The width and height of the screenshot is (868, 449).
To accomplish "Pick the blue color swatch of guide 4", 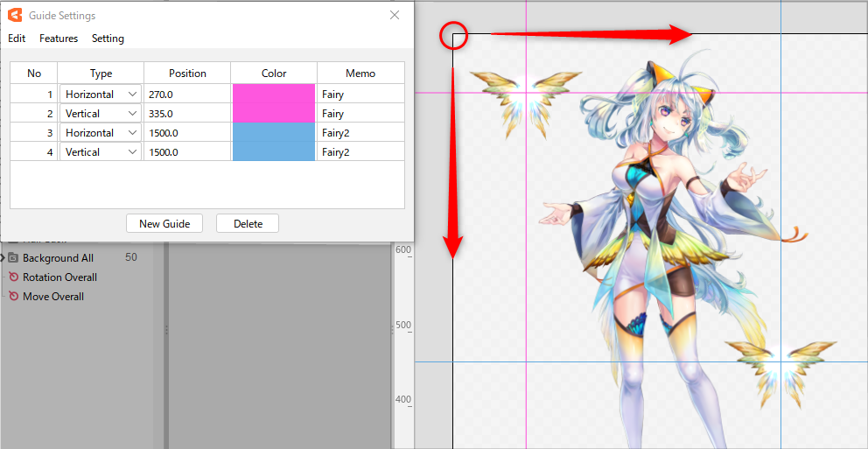I will [274, 152].
